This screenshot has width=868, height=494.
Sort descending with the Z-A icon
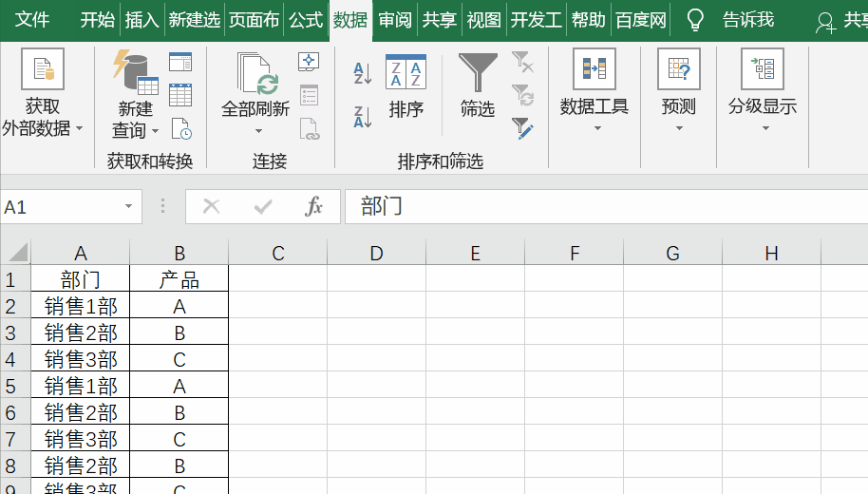point(363,117)
